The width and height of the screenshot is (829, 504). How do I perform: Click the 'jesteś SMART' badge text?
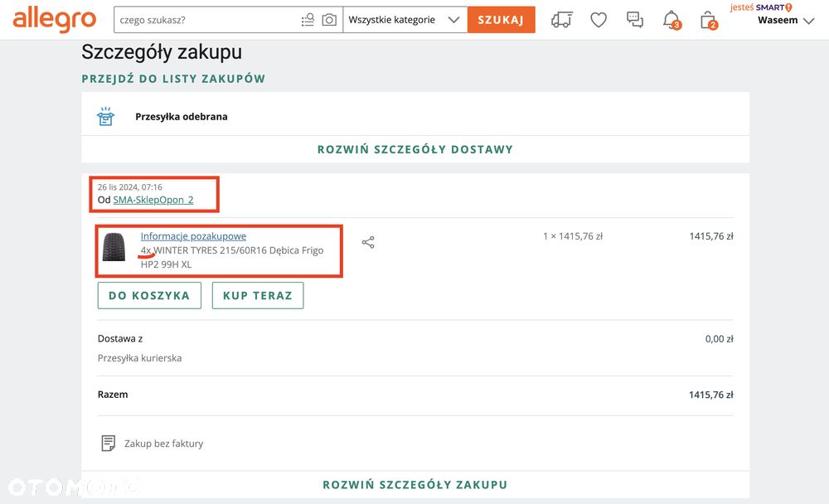[x=761, y=7]
